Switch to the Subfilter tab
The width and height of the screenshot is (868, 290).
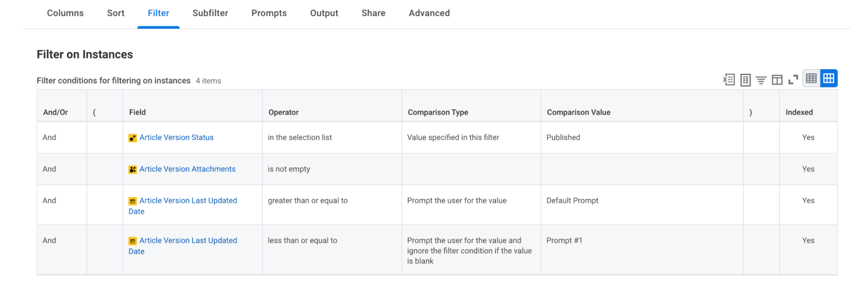point(210,13)
